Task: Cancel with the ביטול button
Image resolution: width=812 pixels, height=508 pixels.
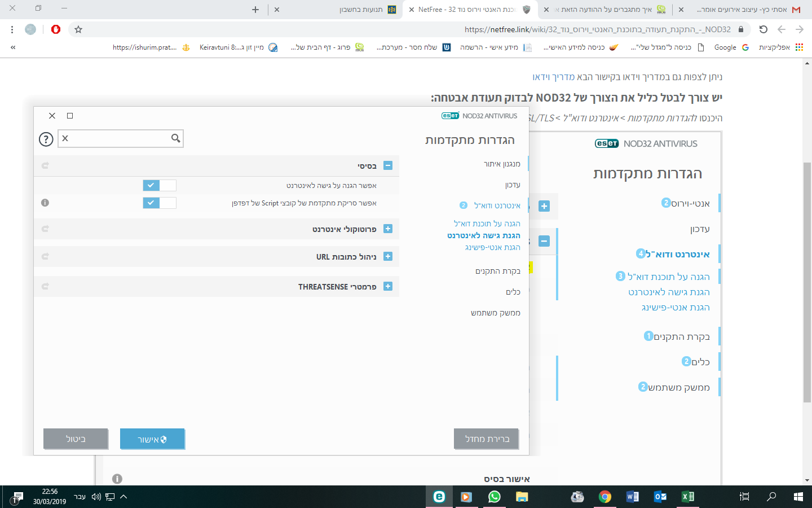Action: pos(76,439)
